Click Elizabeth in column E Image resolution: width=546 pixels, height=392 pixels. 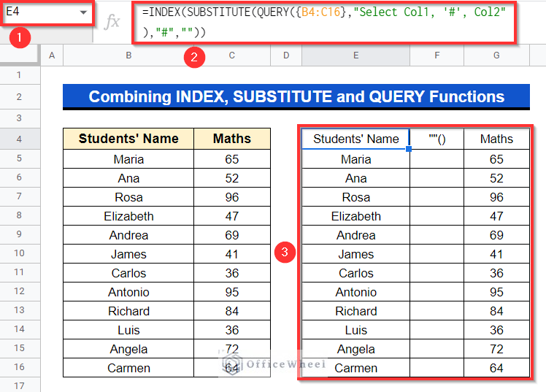(x=355, y=216)
